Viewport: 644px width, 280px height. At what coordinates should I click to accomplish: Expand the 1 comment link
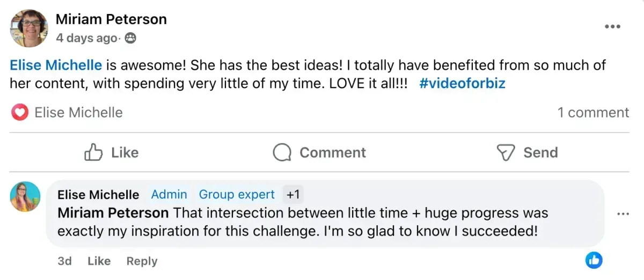pos(592,113)
